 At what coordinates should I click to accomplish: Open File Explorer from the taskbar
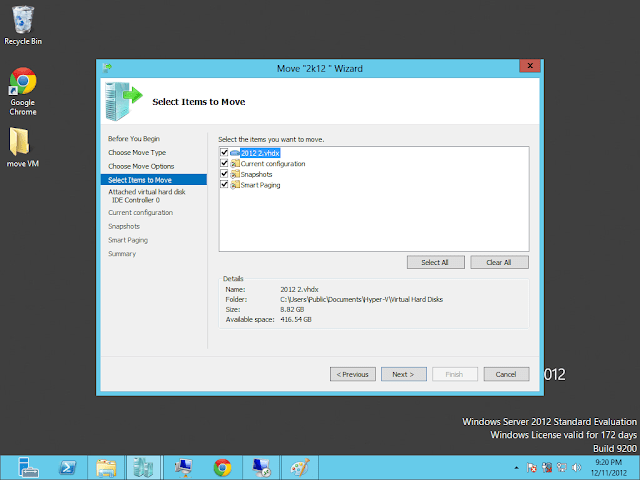pyautogui.click(x=106, y=466)
